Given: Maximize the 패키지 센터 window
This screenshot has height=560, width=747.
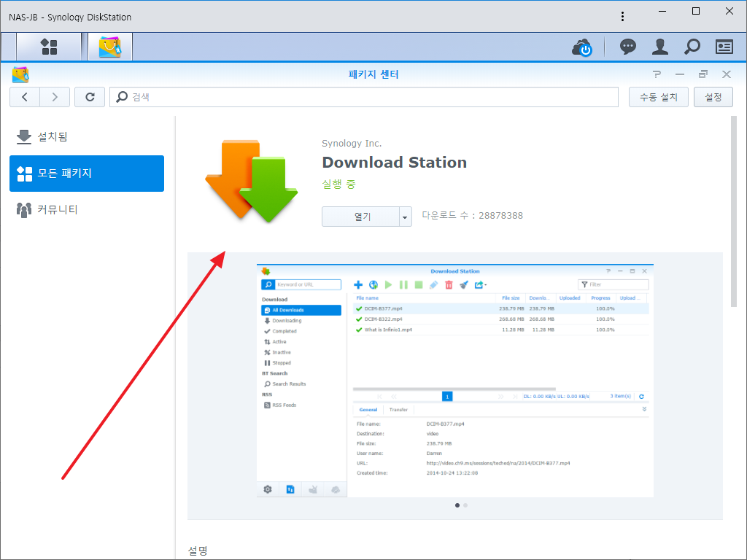Looking at the screenshot, I should click(x=703, y=74).
